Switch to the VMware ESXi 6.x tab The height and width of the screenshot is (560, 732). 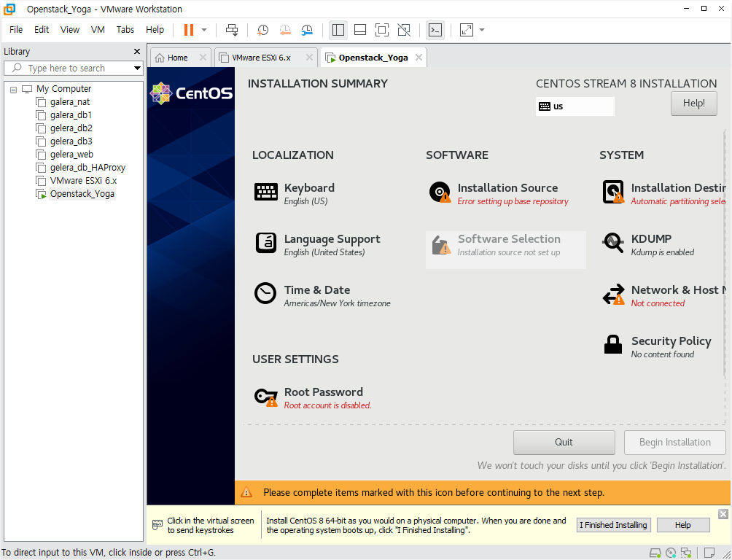pyautogui.click(x=261, y=58)
